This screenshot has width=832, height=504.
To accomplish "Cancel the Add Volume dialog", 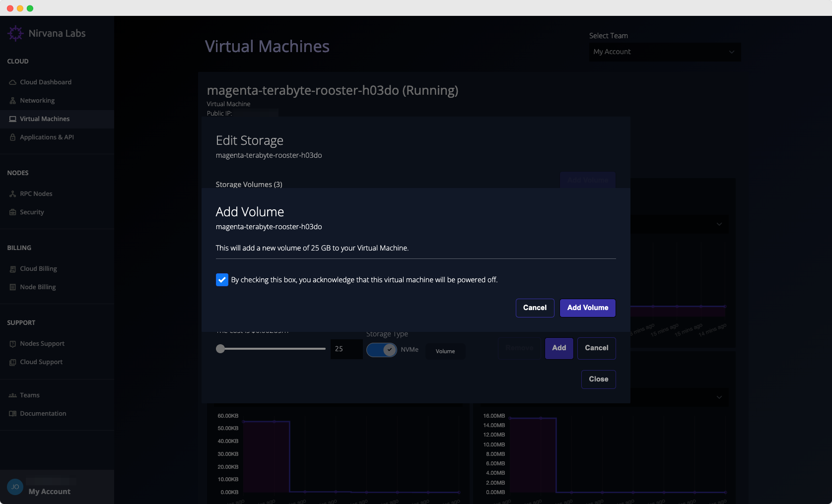I will click(x=535, y=308).
